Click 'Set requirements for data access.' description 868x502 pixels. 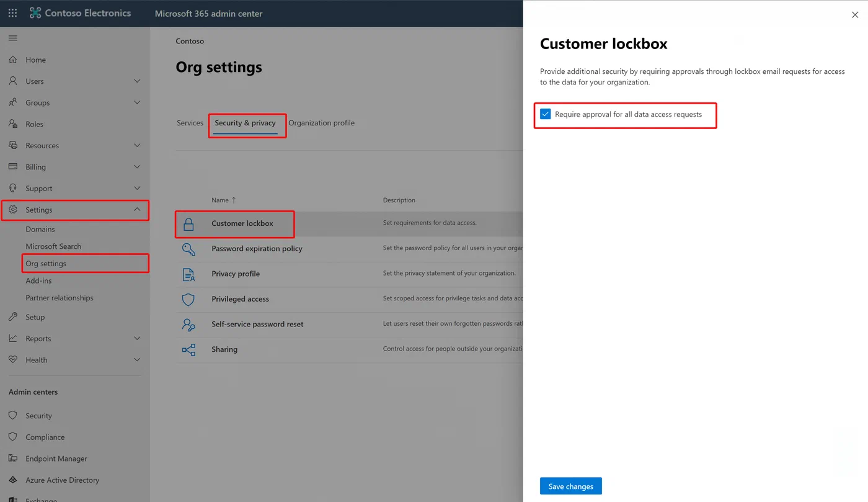(x=430, y=223)
